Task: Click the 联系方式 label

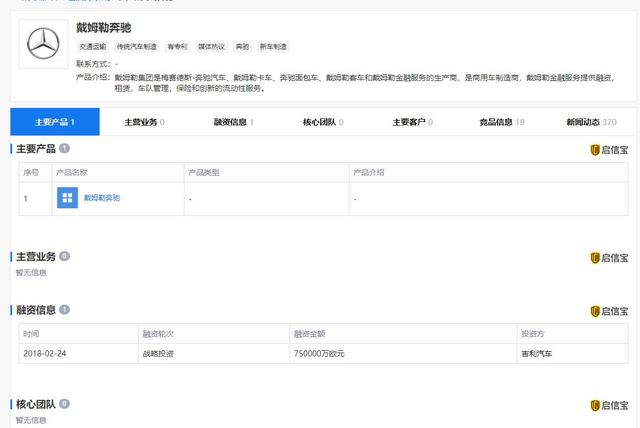Action: [x=93, y=64]
